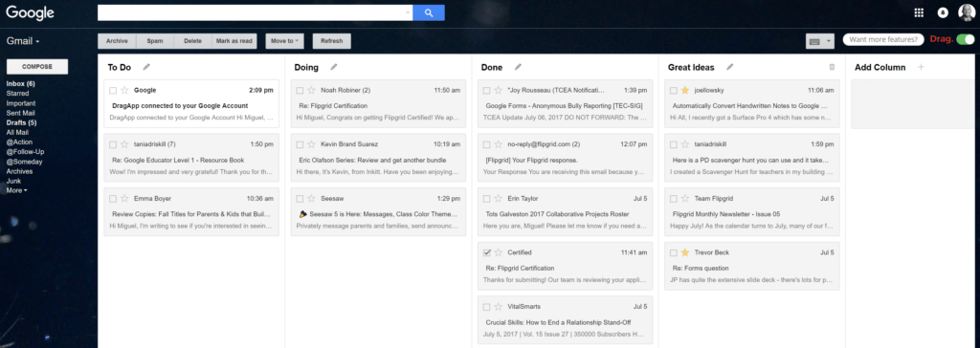Check the Erin Taylor email checkbox

tap(487, 199)
